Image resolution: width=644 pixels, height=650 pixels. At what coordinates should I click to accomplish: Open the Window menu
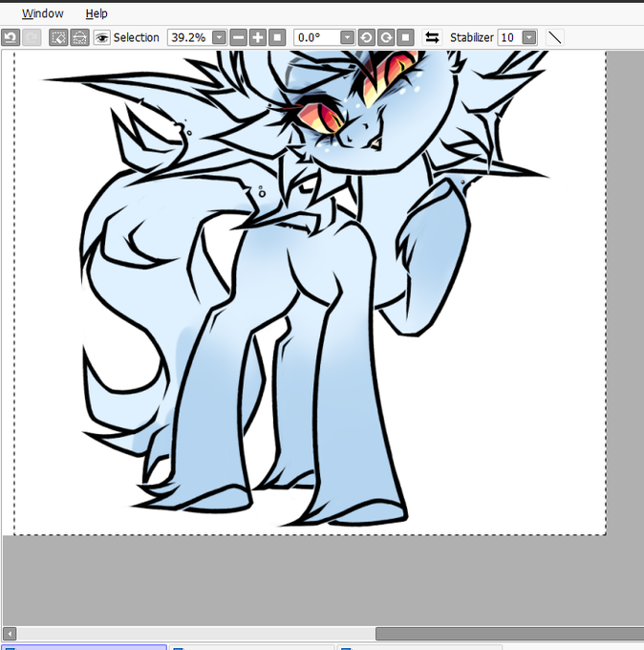[43, 13]
